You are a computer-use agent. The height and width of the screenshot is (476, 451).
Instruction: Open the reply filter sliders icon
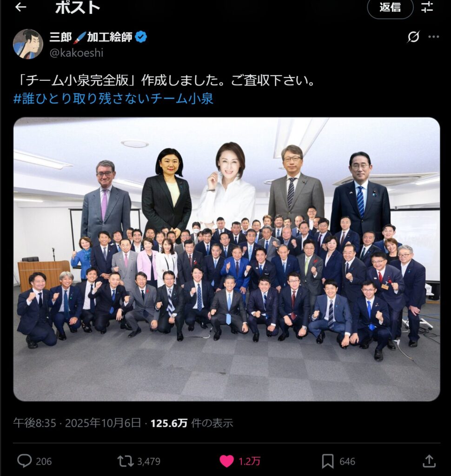pos(427,7)
